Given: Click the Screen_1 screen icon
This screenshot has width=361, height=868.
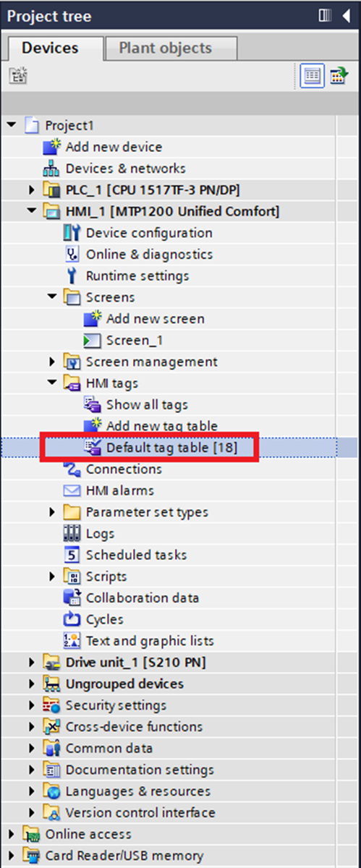Looking at the screenshot, I should click(93, 340).
